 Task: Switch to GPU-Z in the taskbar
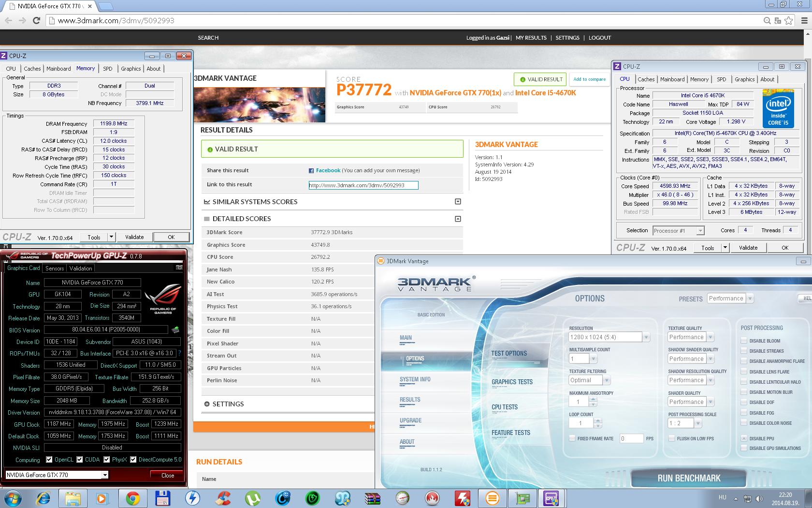tap(522, 498)
